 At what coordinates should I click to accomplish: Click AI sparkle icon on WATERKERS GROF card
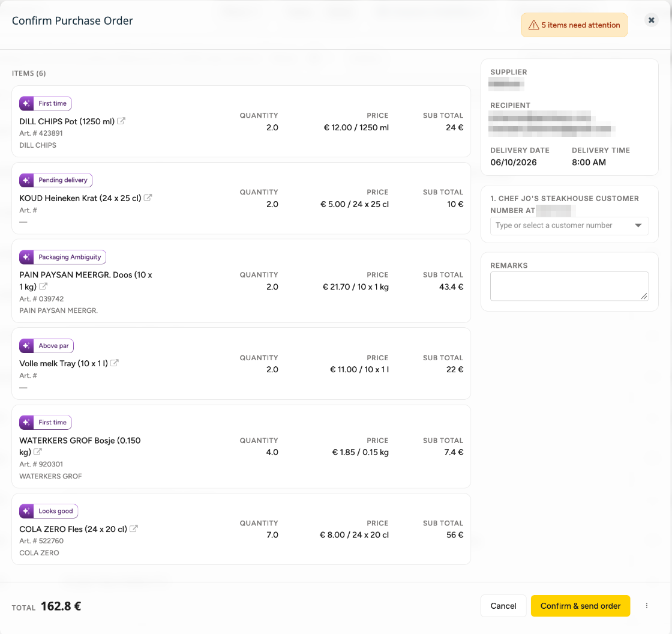26,423
